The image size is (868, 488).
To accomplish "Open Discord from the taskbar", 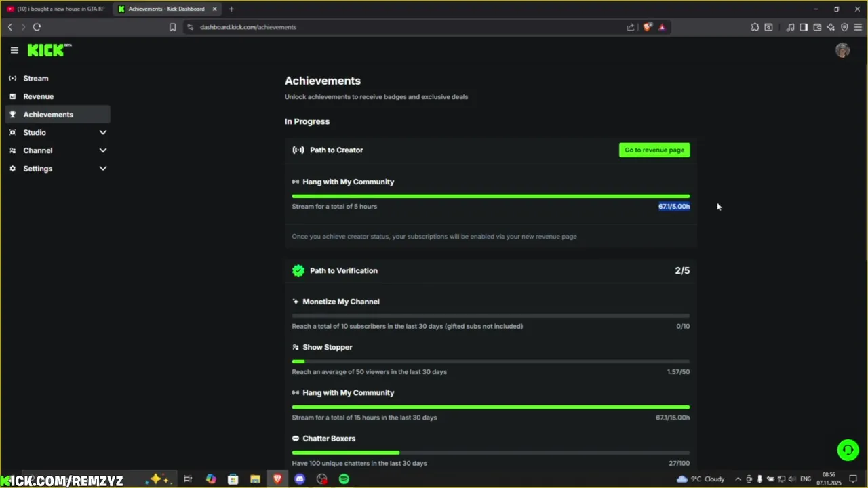I will [300, 479].
